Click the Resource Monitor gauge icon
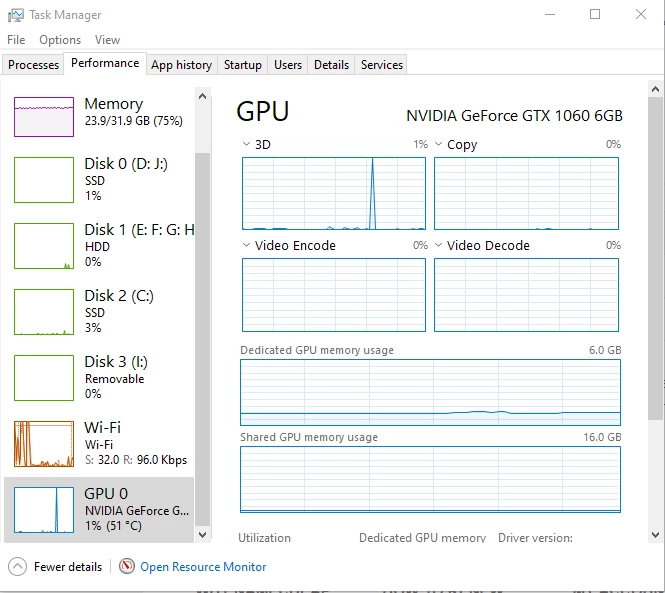The height and width of the screenshot is (593, 665). (126, 566)
